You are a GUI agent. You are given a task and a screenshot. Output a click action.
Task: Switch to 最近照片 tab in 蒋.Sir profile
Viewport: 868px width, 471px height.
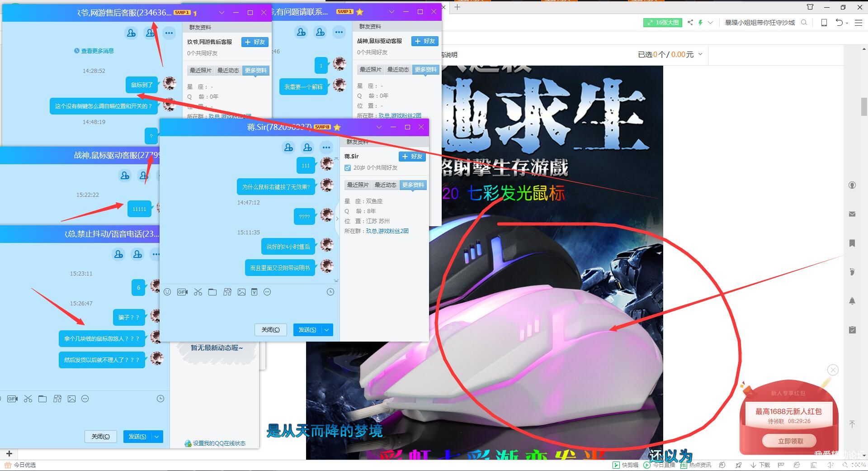click(358, 185)
